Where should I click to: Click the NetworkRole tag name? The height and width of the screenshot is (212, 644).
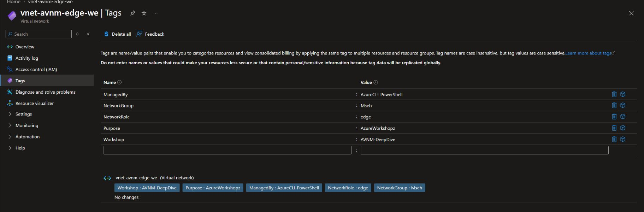[117, 117]
